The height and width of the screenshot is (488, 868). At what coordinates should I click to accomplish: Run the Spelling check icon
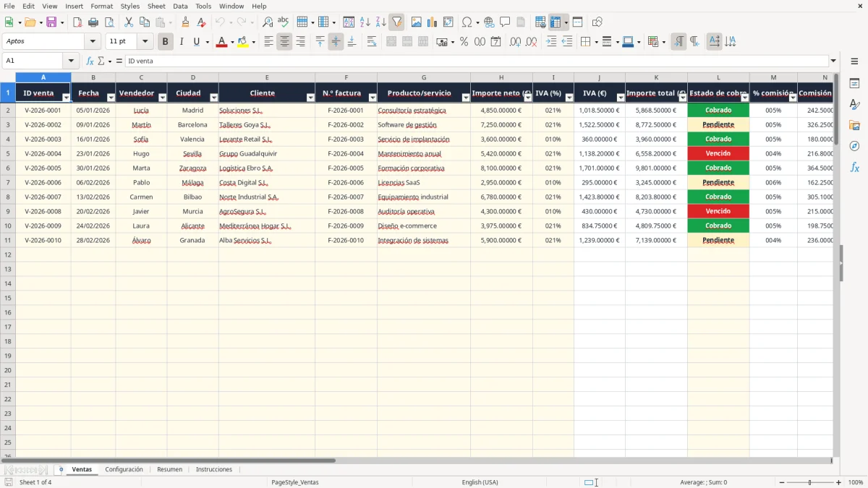click(x=283, y=22)
